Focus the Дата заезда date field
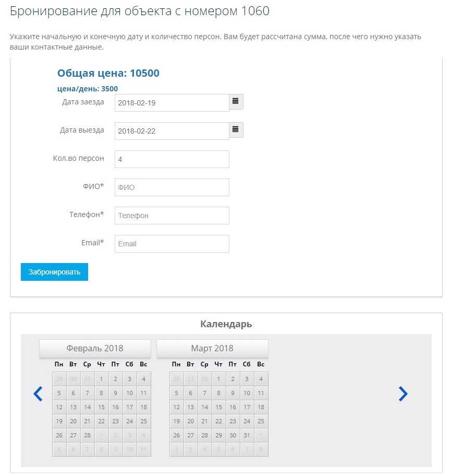451x476 pixels. [x=172, y=103]
